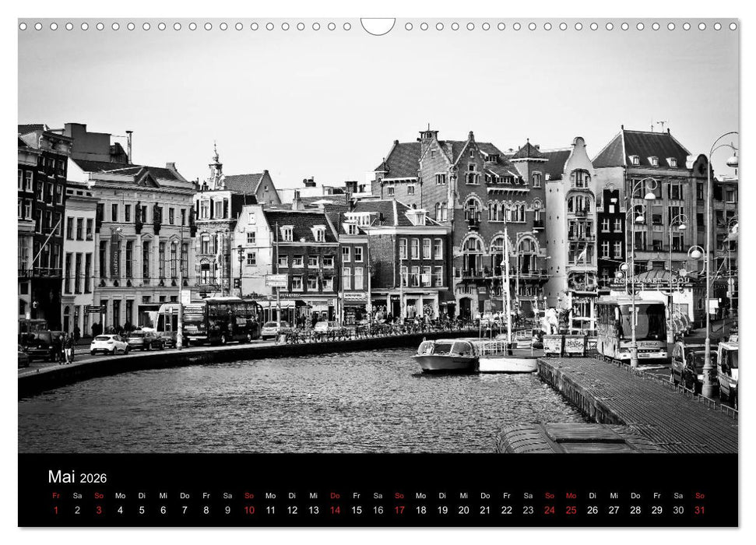This screenshot has width=756, height=545.
Task: Select the 'Mi' weekday abbreviation
Action: pos(162,495)
